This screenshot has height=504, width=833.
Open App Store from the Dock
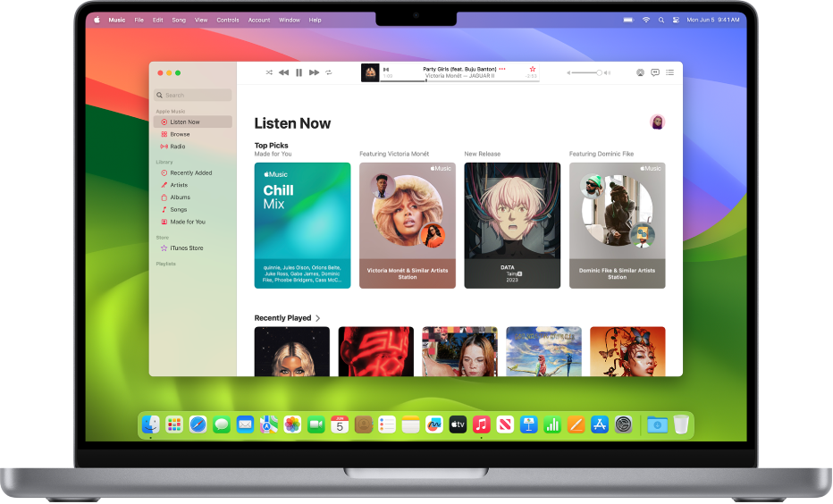coord(600,424)
